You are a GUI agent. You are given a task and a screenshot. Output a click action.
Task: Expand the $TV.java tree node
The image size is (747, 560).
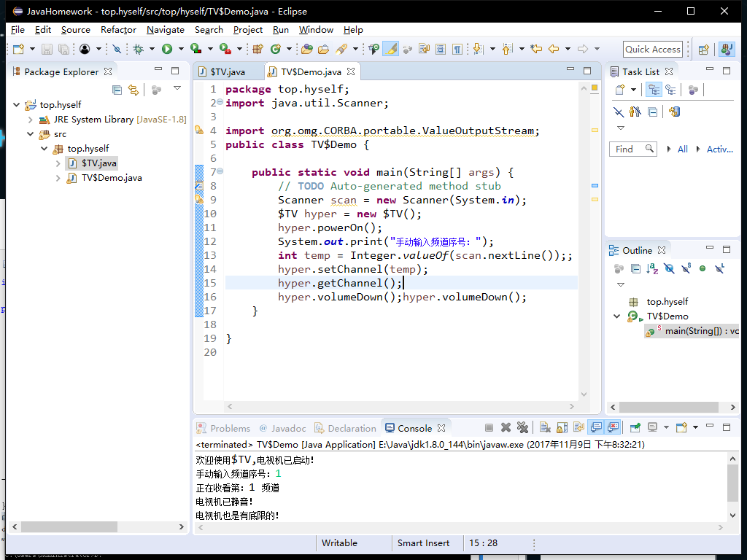(58, 163)
